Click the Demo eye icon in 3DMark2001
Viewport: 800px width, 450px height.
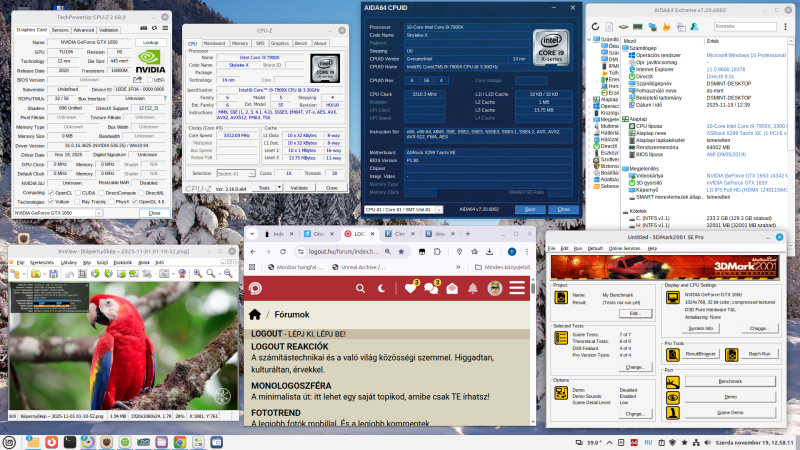click(x=672, y=397)
